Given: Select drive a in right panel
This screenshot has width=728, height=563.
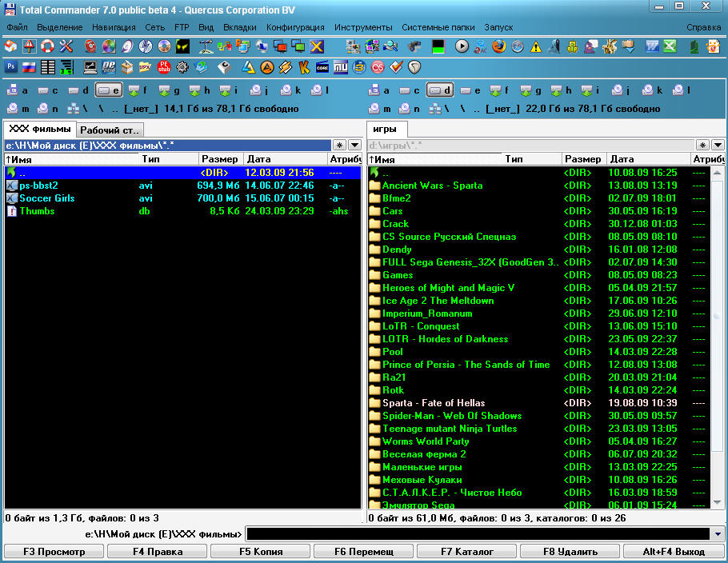Looking at the screenshot, I should [x=379, y=90].
